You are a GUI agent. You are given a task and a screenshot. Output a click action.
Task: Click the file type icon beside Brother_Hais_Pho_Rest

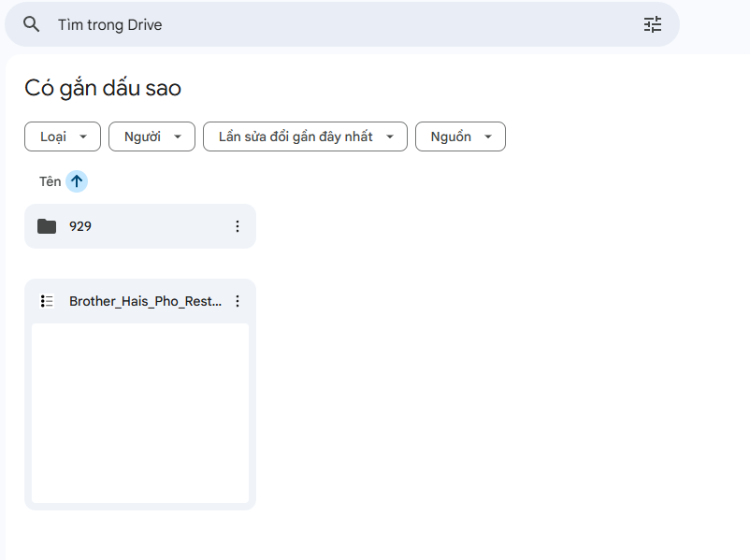[x=47, y=301]
